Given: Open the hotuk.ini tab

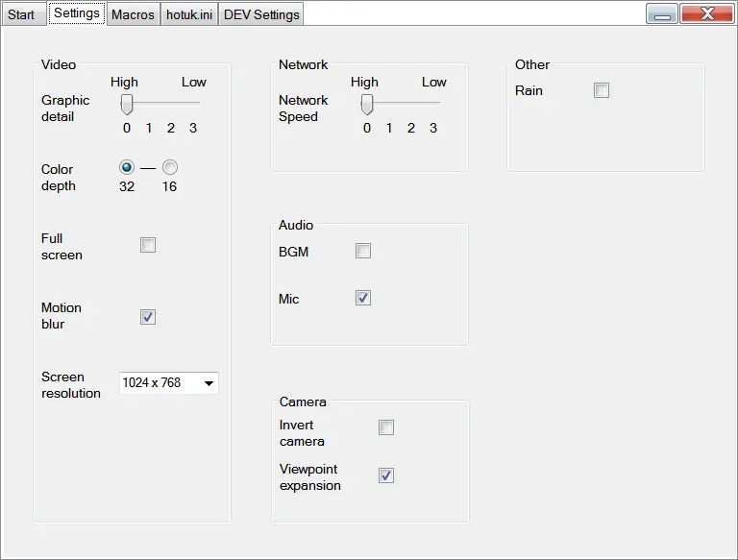Looking at the screenshot, I should tap(189, 14).
